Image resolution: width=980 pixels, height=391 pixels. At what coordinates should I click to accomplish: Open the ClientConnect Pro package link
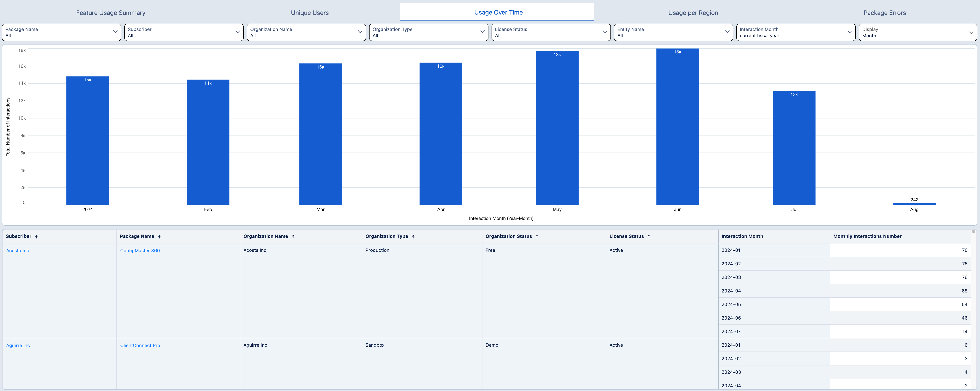pos(140,345)
